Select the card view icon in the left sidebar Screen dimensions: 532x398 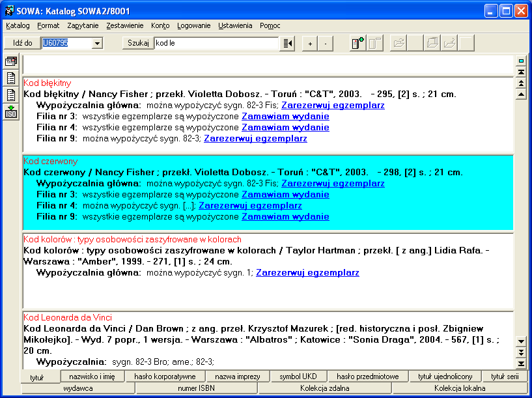(11, 61)
